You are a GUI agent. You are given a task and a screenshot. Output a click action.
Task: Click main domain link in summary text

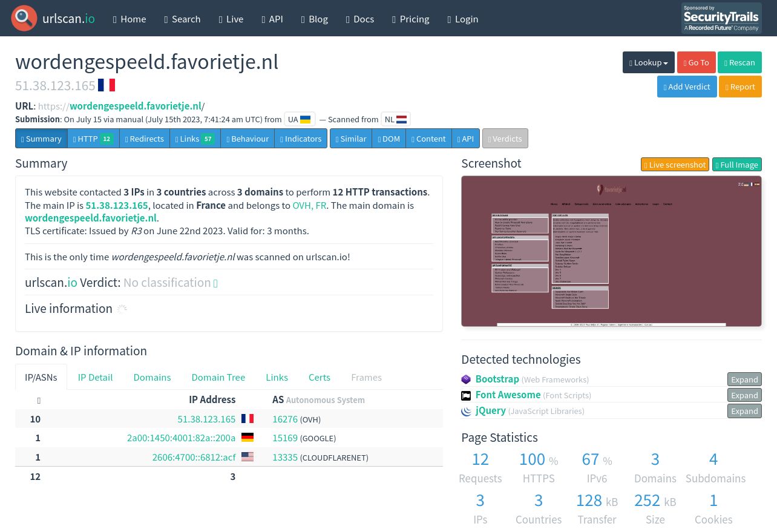(91, 218)
